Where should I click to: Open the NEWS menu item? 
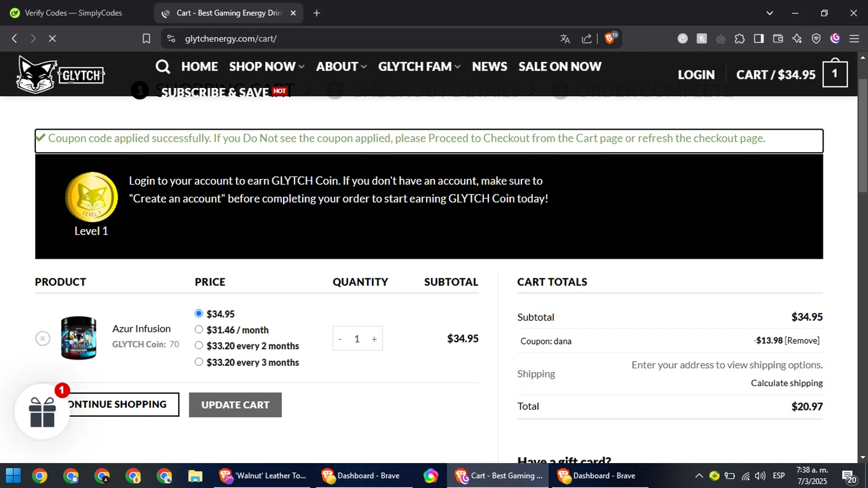point(490,67)
